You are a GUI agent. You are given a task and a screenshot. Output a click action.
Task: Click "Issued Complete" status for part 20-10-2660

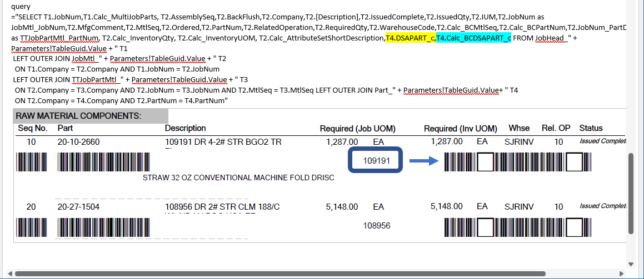tap(602, 141)
